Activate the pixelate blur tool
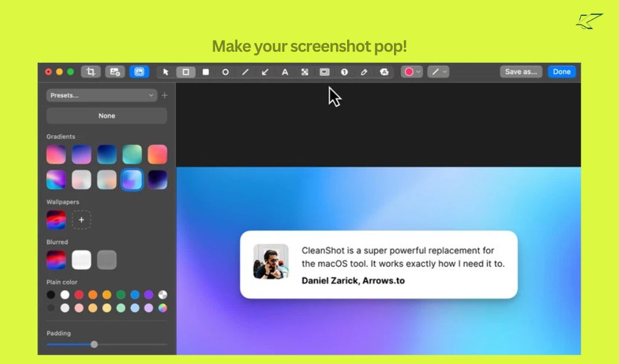The width and height of the screenshot is (619, 364). (x=305, y=72)
